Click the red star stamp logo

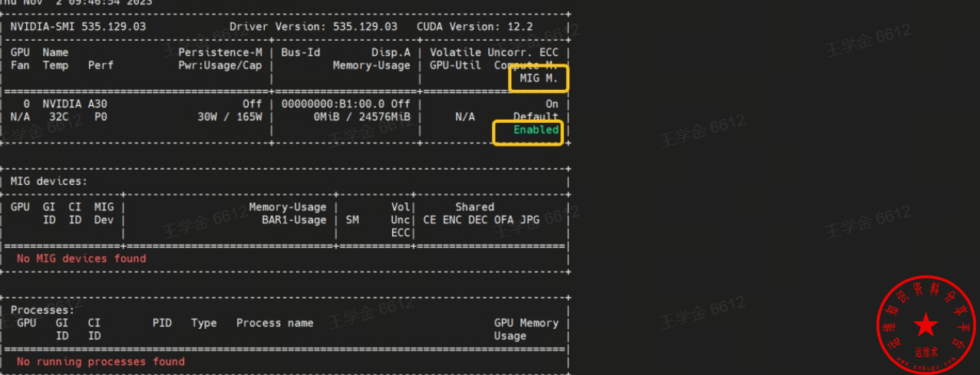pyautogui.click(x=926, y=325)
